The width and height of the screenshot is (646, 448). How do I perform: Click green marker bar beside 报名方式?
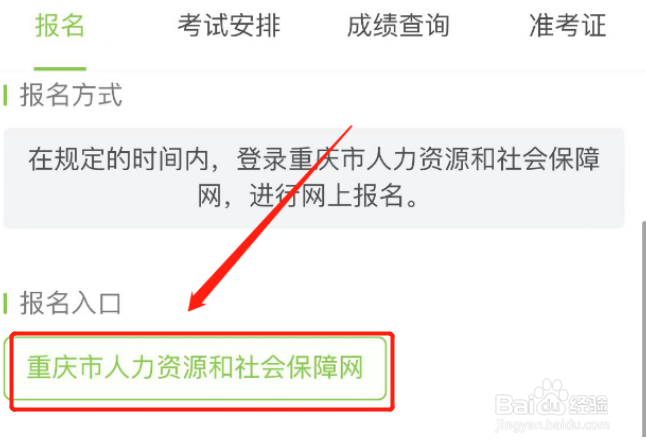[5, 95]
